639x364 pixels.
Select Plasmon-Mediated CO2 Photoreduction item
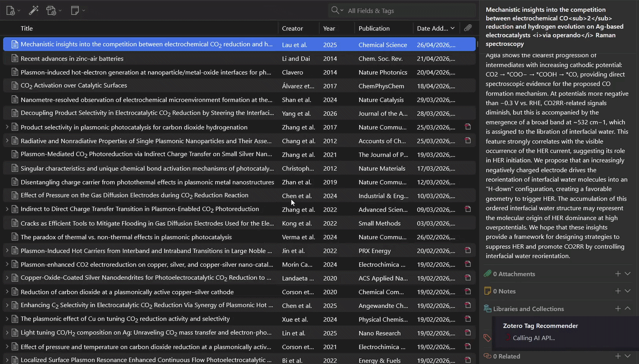(239, 155)
